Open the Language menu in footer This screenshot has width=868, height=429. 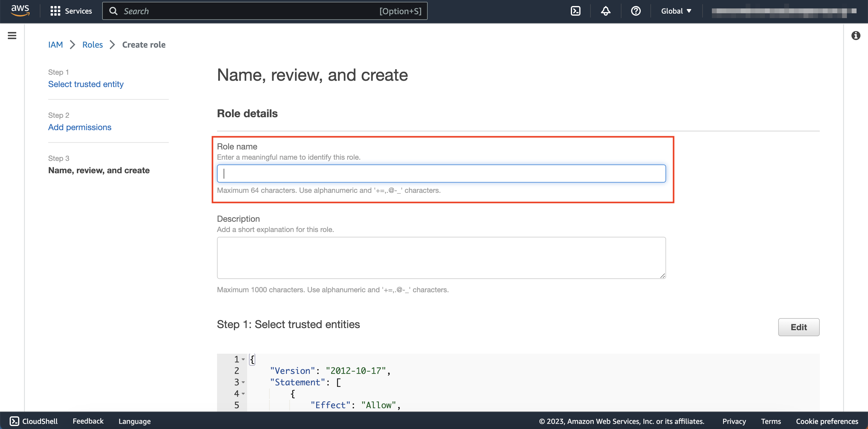click(x=134, y=421)
